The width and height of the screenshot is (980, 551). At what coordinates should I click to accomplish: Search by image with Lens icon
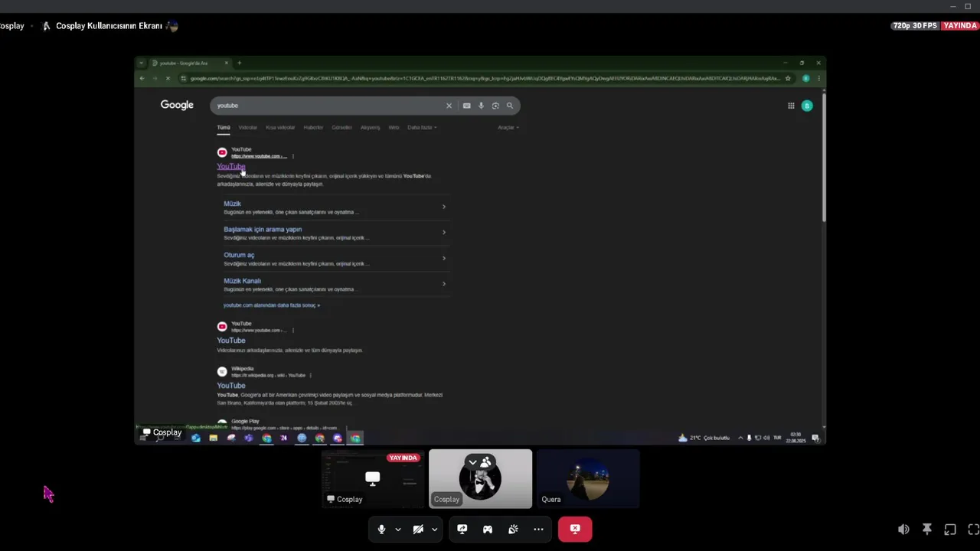(495, 106)
